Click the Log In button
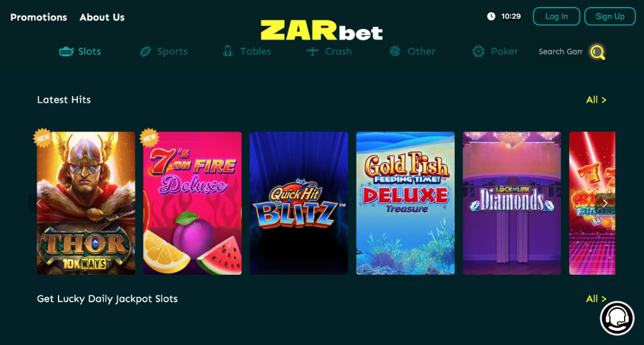 point(556,17)
